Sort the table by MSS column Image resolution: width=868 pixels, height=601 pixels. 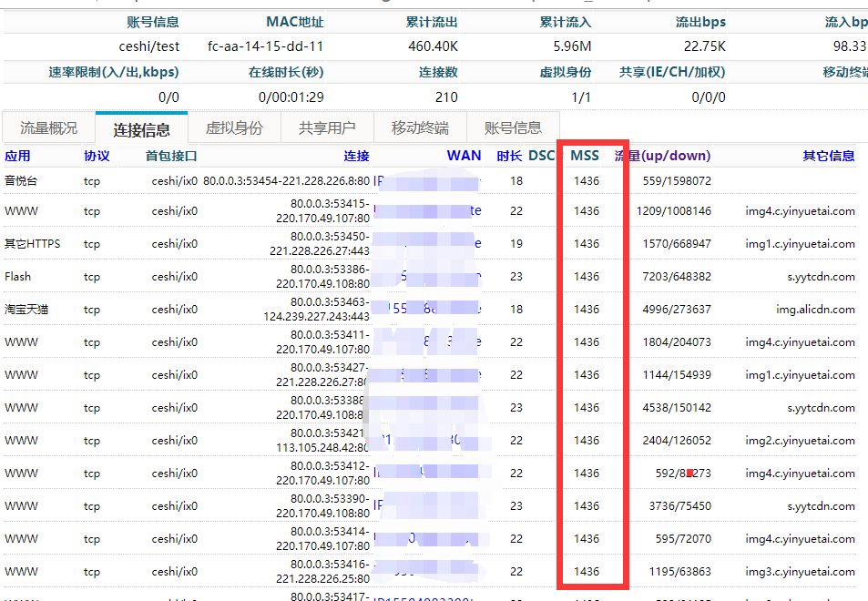coord(583,155)
